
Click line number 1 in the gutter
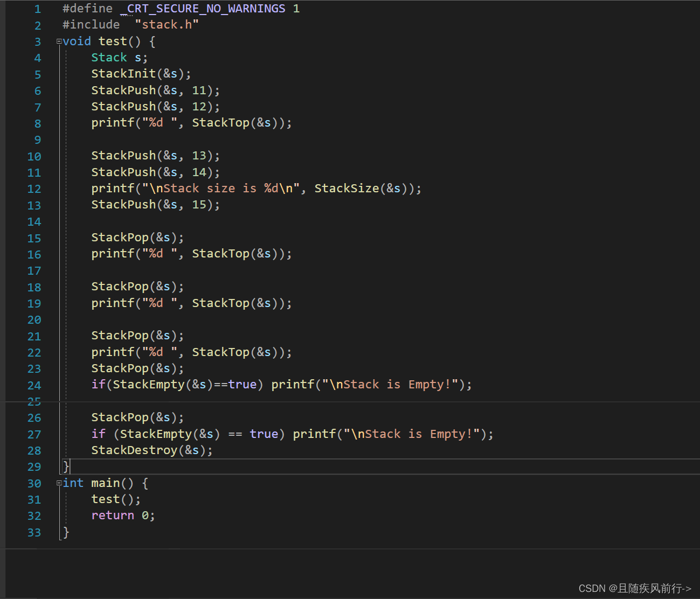click(37, 9)
